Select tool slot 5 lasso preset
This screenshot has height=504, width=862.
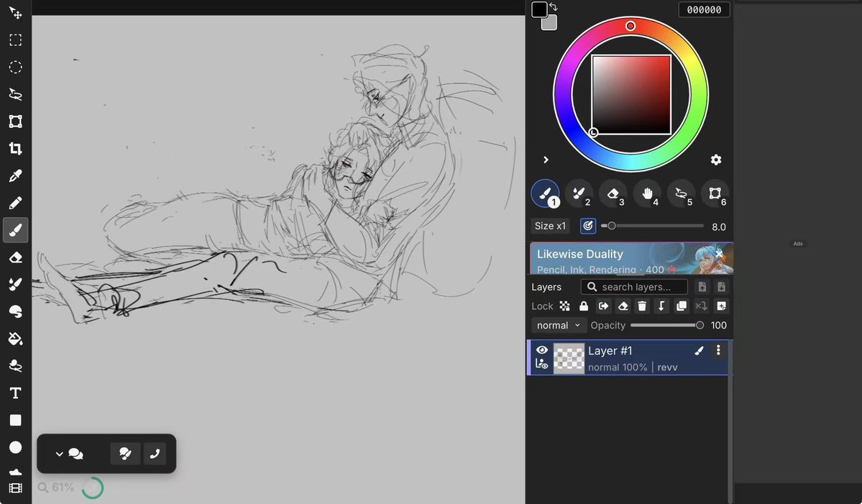coord(681,194)
